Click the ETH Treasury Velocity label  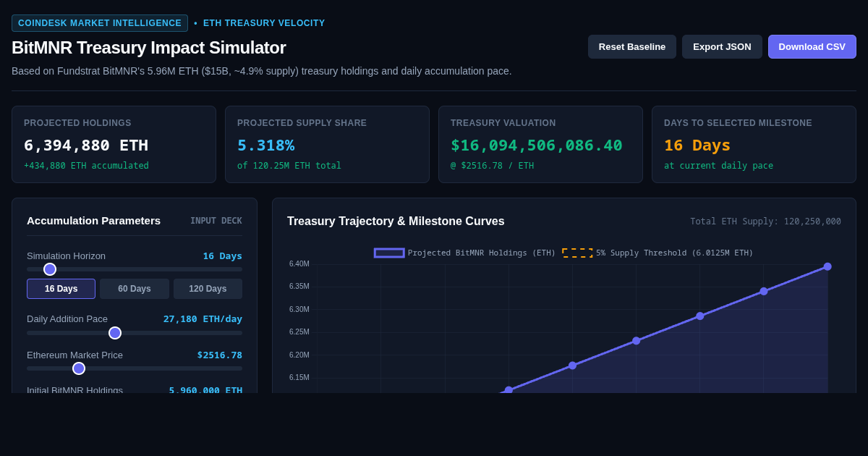pyautogui.click(x=264, y=23)
